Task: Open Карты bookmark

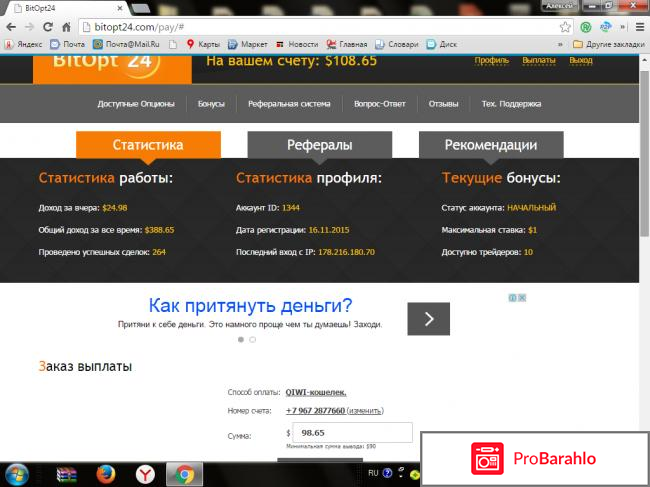Action: pos(203,44)
